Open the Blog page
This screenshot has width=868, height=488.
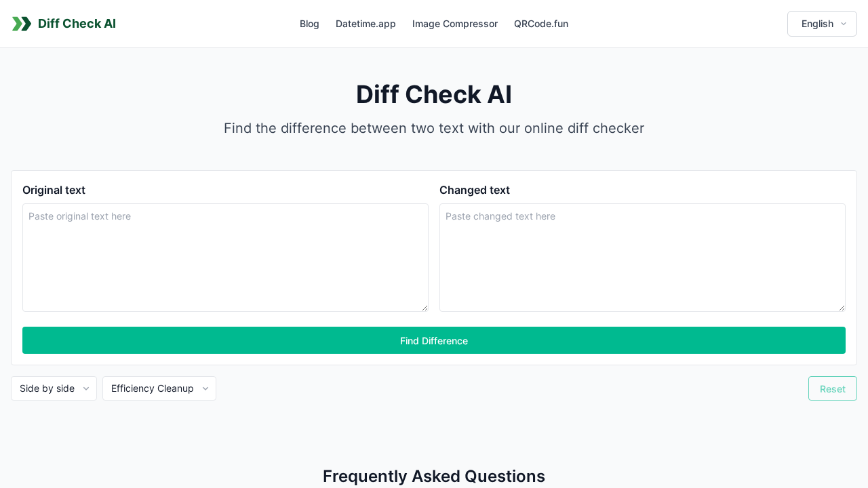click(x=309, y=24)
